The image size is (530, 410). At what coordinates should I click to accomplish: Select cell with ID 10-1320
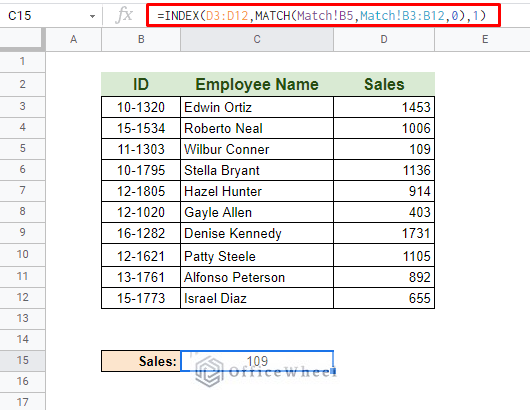tap(141, 107)
